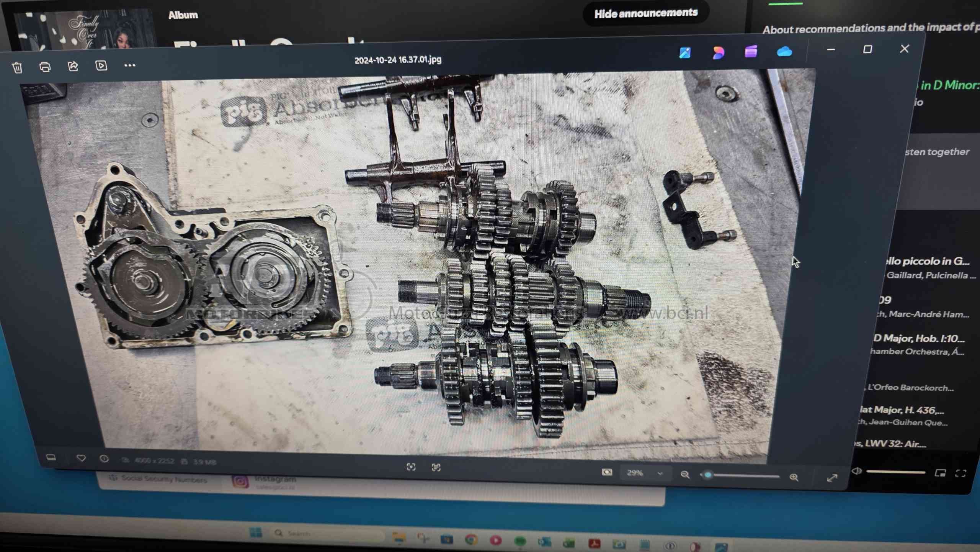
Task: Toggle favorite with the heart icon
Action: point(81,458)
